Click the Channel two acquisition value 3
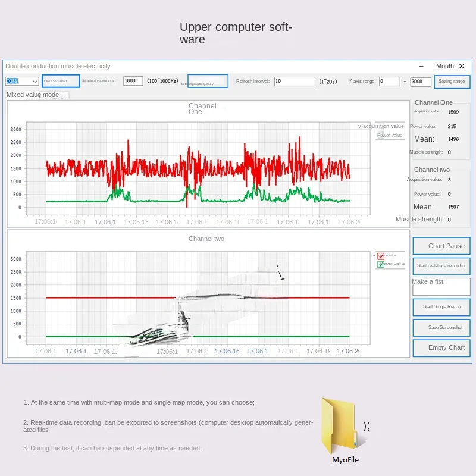This screenshot has width=476, height=476. pos(449,180)
